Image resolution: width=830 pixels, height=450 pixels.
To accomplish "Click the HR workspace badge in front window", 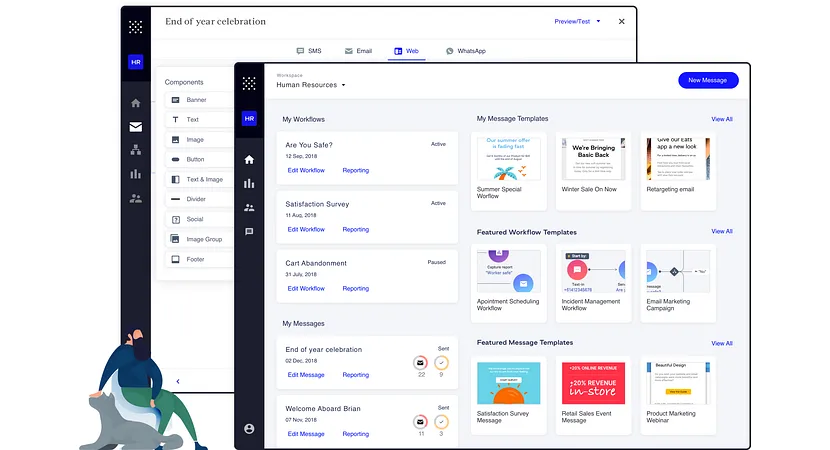I will (249, 119).
